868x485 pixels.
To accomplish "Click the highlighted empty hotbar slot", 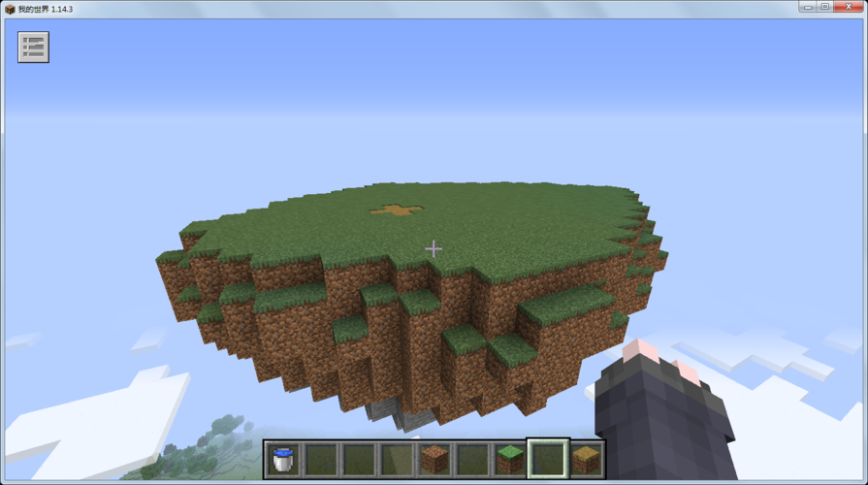I will pyautogui.click(x=548, y=459).
